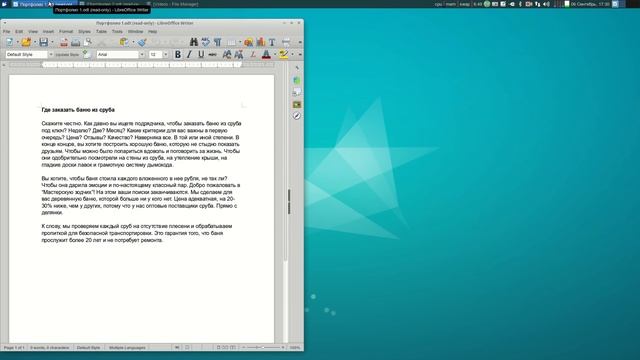Viewport: 640px width, 360px height.
Task: Print the document with the printer icon
Action: click(76, 42)
